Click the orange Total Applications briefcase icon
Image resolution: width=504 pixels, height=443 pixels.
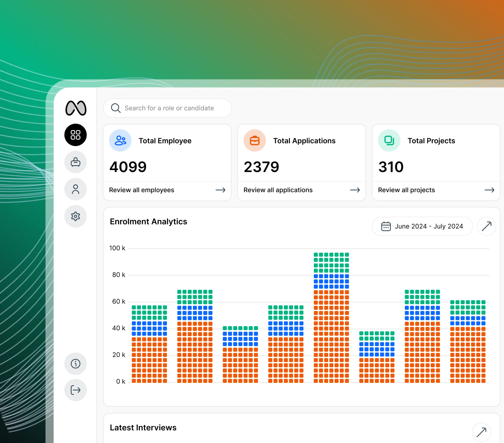pyautogui.click(x=255, y=140)
